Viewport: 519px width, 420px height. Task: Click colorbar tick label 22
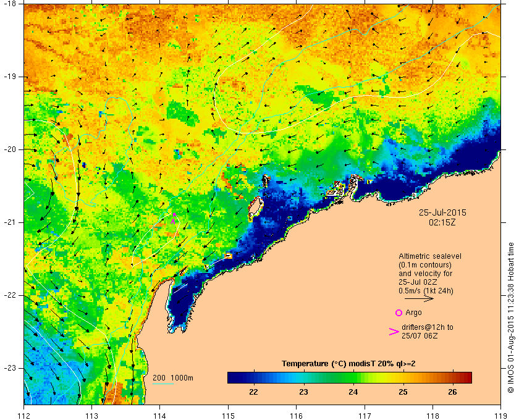click(x=253, y=392)
